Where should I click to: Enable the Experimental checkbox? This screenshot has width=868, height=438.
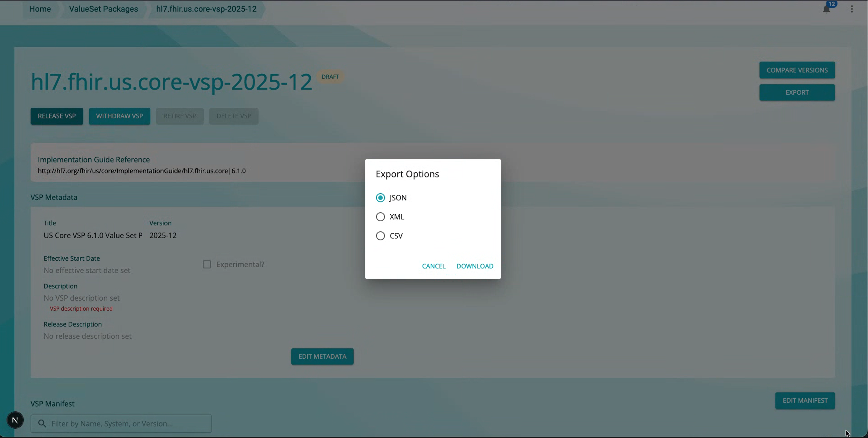[x=207, y=264]
